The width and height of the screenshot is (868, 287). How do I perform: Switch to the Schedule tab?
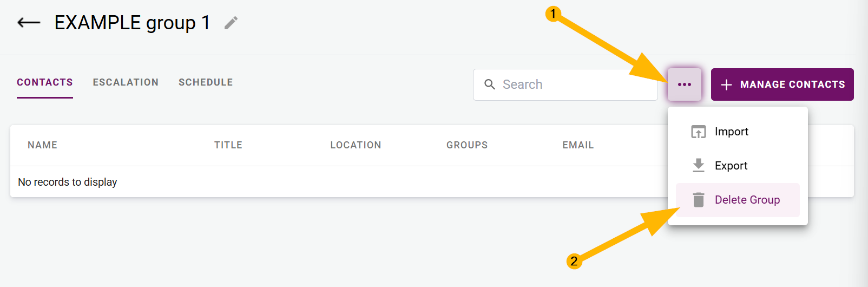coord(206,82)
